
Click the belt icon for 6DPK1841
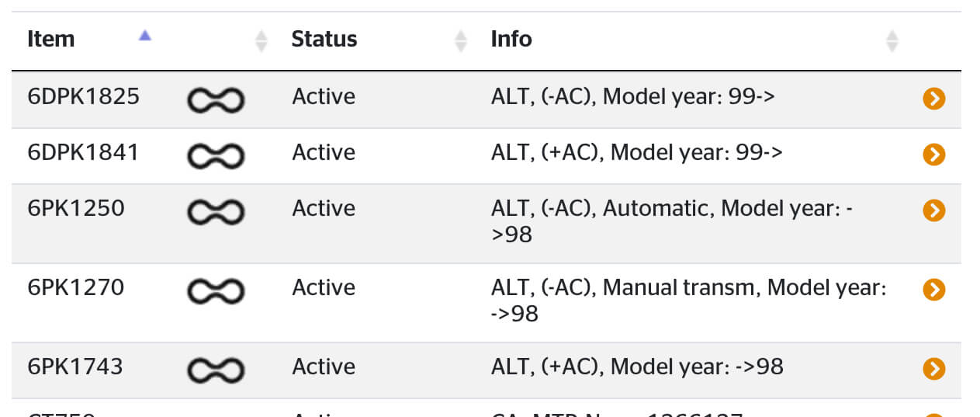[x=216, y=156]
